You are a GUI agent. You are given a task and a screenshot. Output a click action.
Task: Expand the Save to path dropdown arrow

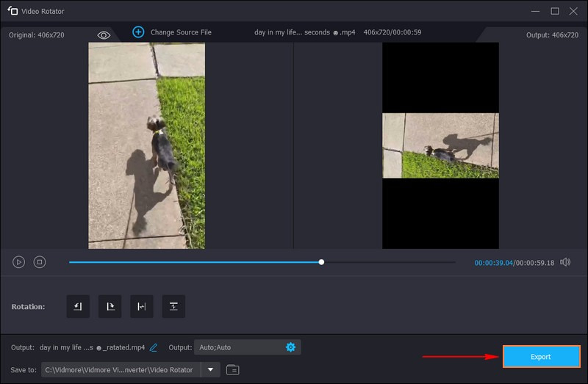211,369
